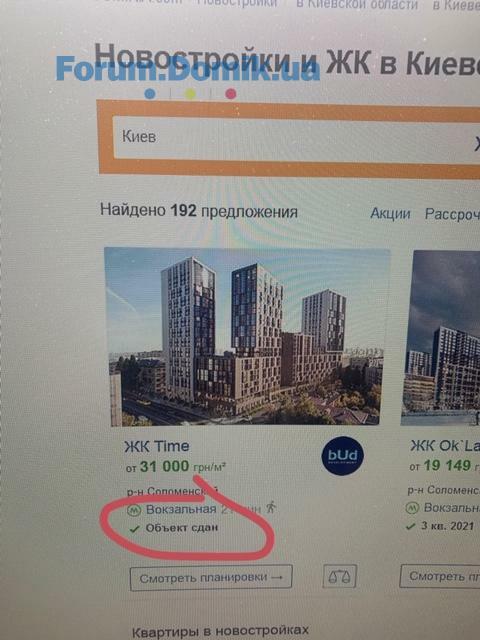Click the Вокзальная metro icon under ЖК Time
The image size is (480, 640).
coord(133,510)
